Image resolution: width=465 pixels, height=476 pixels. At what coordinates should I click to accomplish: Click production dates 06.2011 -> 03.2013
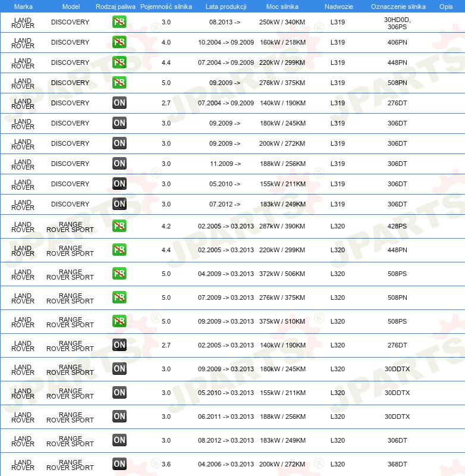pos(226,416)
